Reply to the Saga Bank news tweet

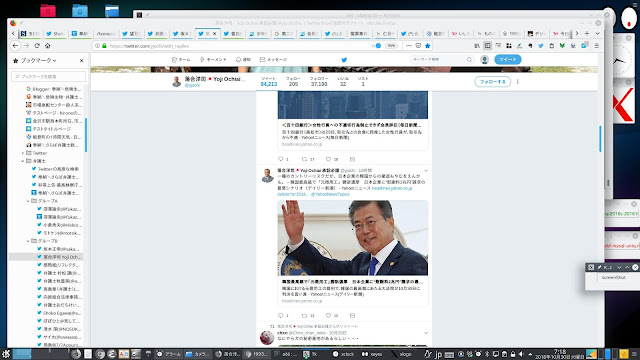point(280,159)
